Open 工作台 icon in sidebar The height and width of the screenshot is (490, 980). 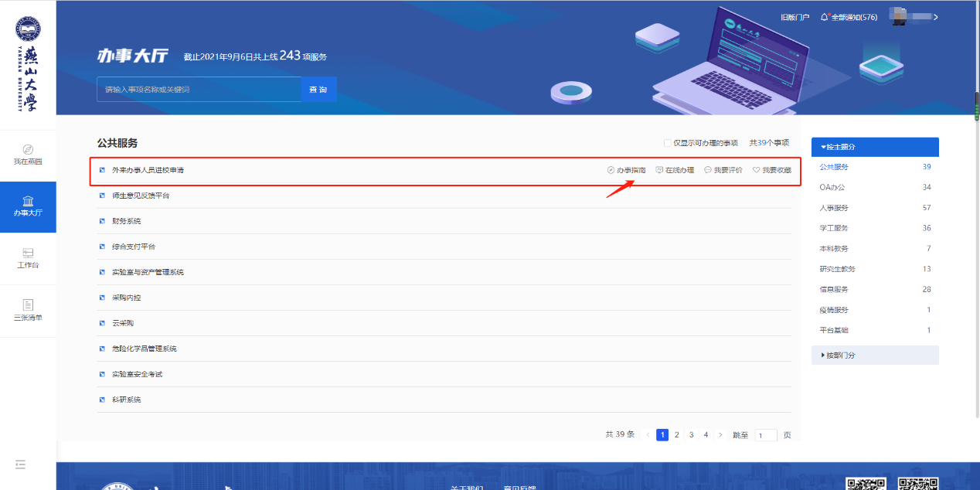(28, 253)
